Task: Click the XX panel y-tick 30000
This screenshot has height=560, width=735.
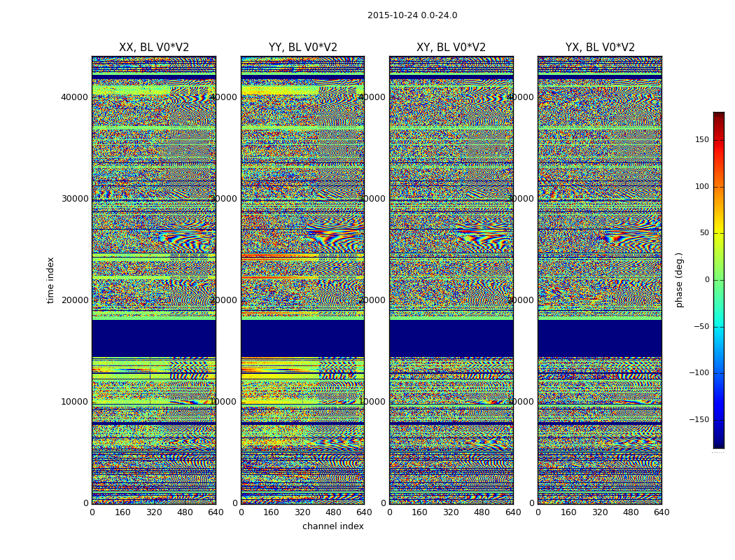Action: pos(74,199)
